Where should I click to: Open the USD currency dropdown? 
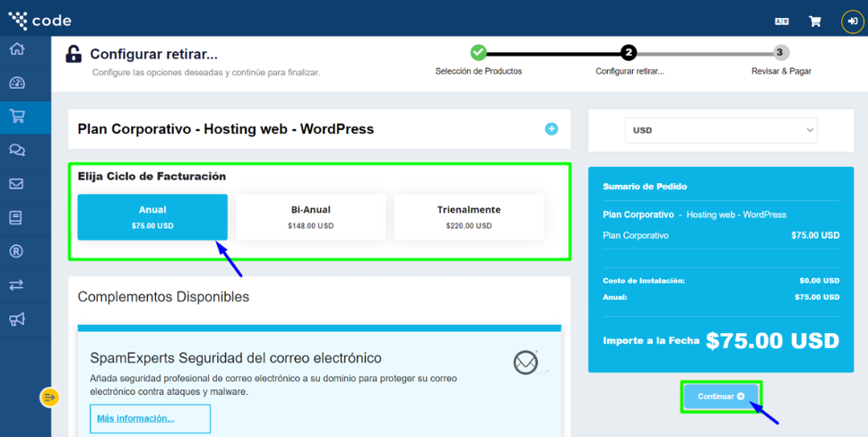[x=721, y=130]
